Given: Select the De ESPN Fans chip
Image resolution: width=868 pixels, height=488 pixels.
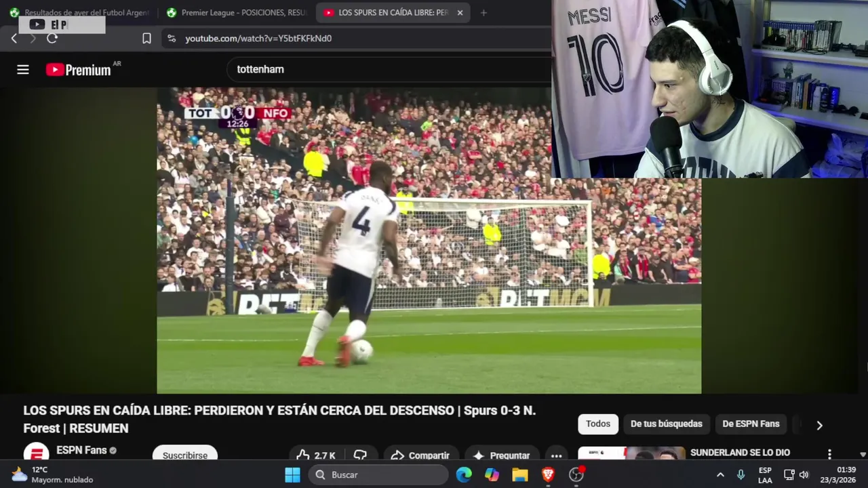Looking at the screenshot, I should pos(751,424).
